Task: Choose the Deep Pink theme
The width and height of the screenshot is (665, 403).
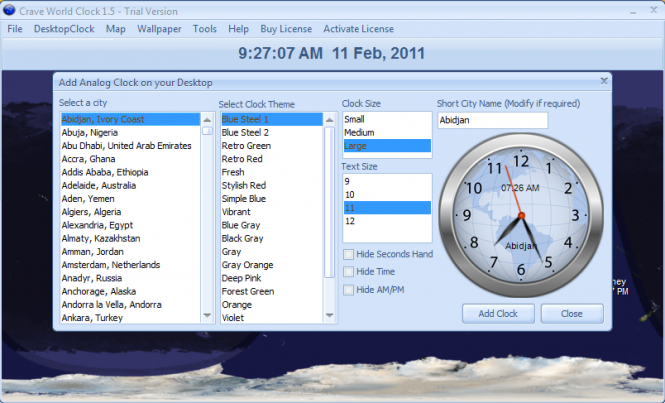Action: point(271,278)
